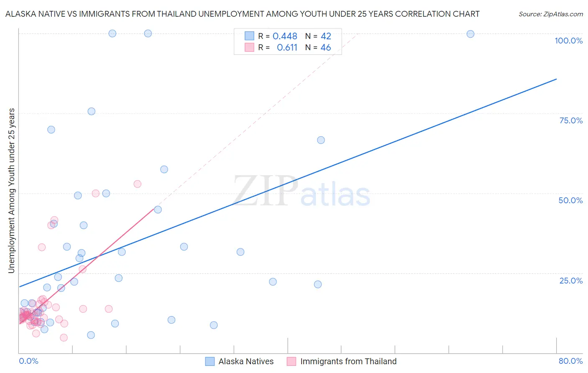588x373 pixels.
Task: Click the 75.0% y-axis label
Action: (571, 120)
